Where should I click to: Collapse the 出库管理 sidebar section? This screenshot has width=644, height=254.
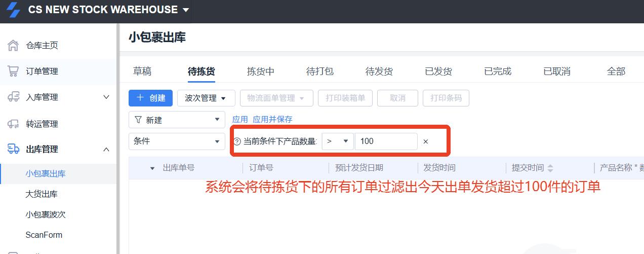click(x=106, y=149)
